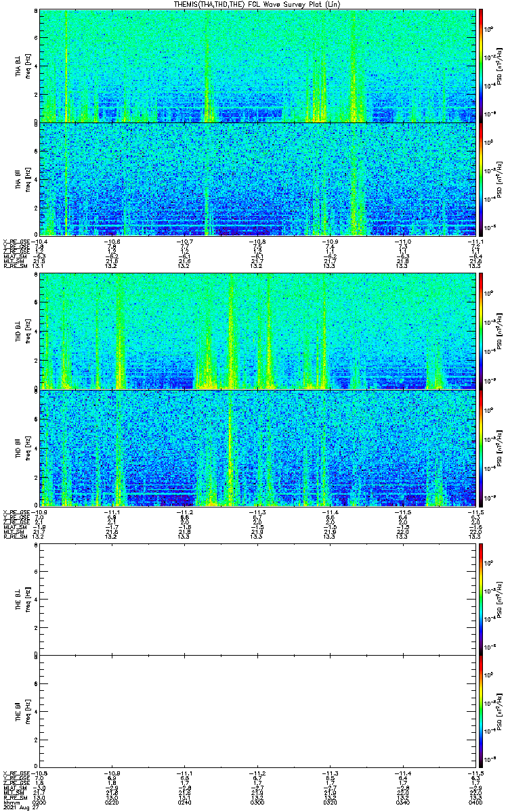Click the 0400 time tick label
This screenshot has height=812, width=508.
coord(474,803)
